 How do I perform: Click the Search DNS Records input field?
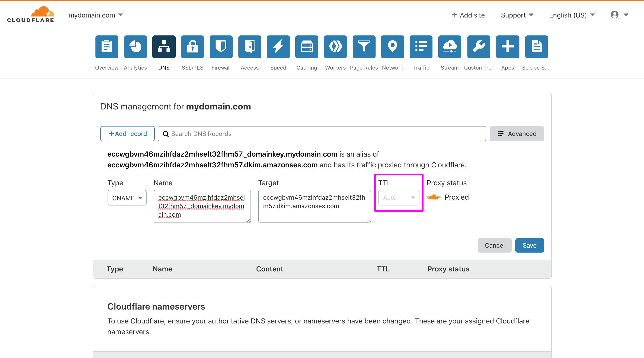(x=321, y=134)
